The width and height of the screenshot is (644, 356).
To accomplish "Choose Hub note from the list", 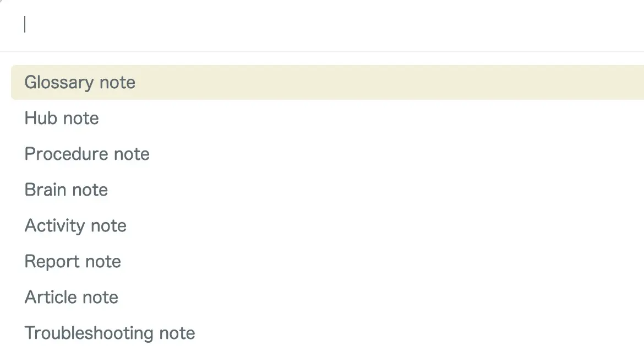I will (62, 118).
